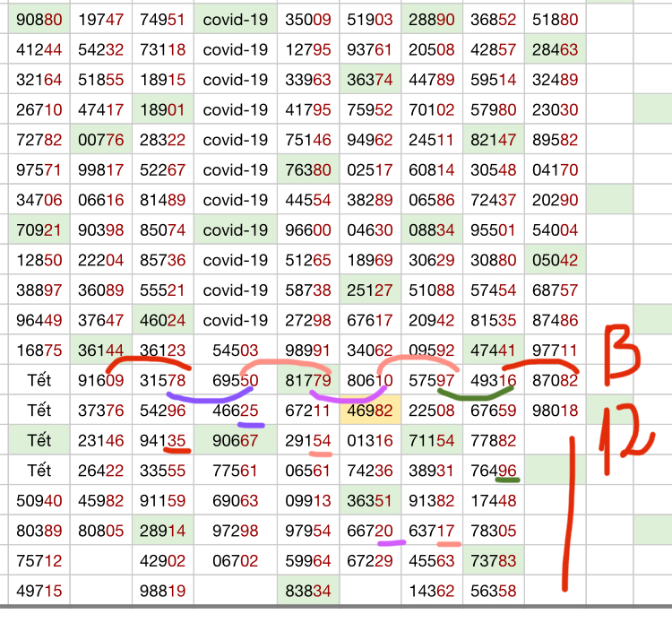Select cell 49715 in the bottom row
672x623 pixels.
pos(39,592)
